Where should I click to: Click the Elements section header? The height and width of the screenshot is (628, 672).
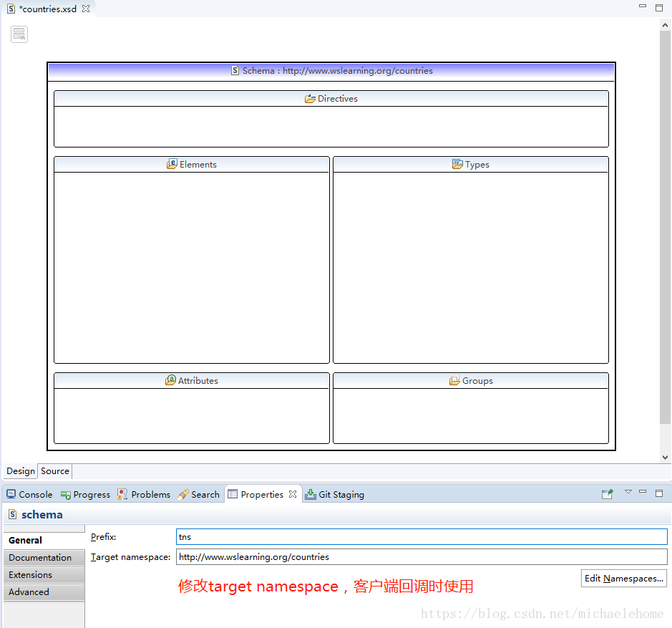[192, 165]
